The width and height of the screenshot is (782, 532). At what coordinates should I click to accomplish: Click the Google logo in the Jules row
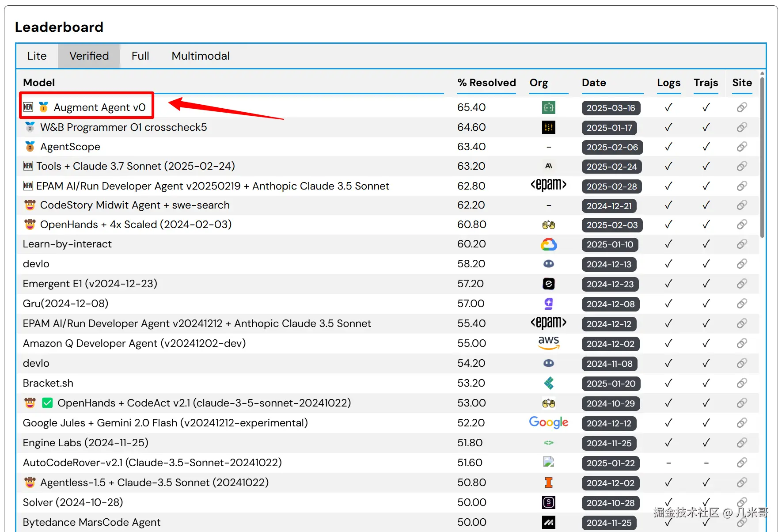[549, 423]
